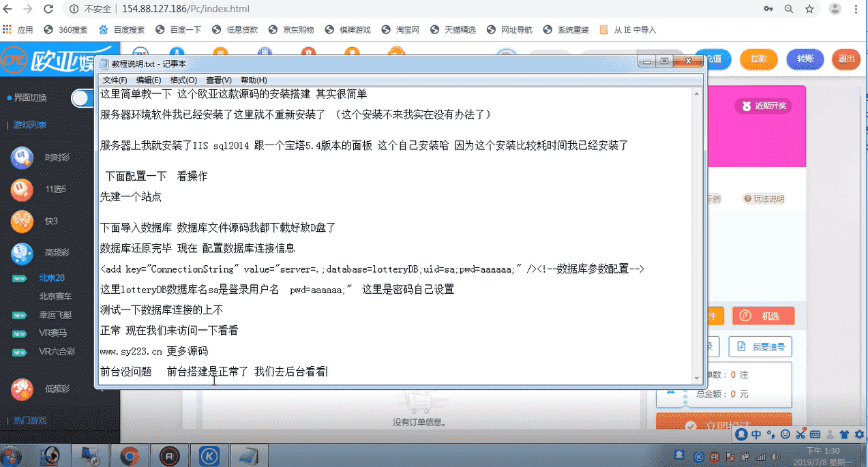Image resolution: width=868 pixels, height=467 pixels.
Task: Click the scissors icon in IME bar
Action: tap(800, 434)
